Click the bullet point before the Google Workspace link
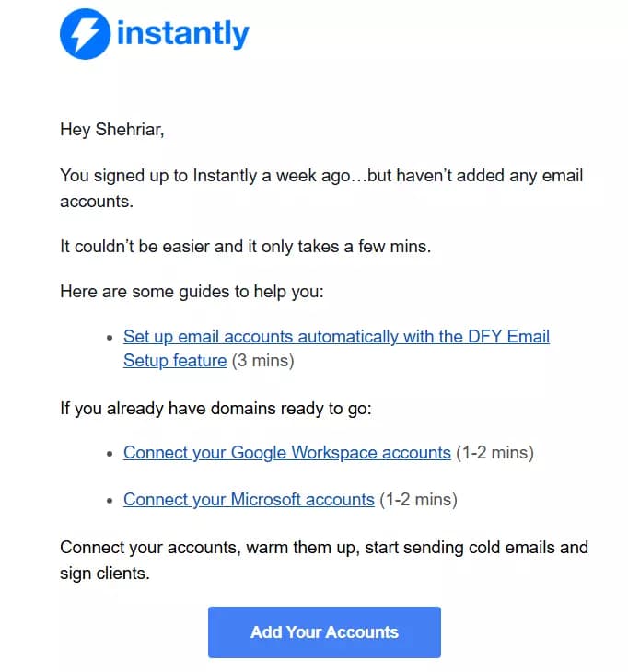Image resolution: width=628 pixels, height=672 pixels. point(110,454)
